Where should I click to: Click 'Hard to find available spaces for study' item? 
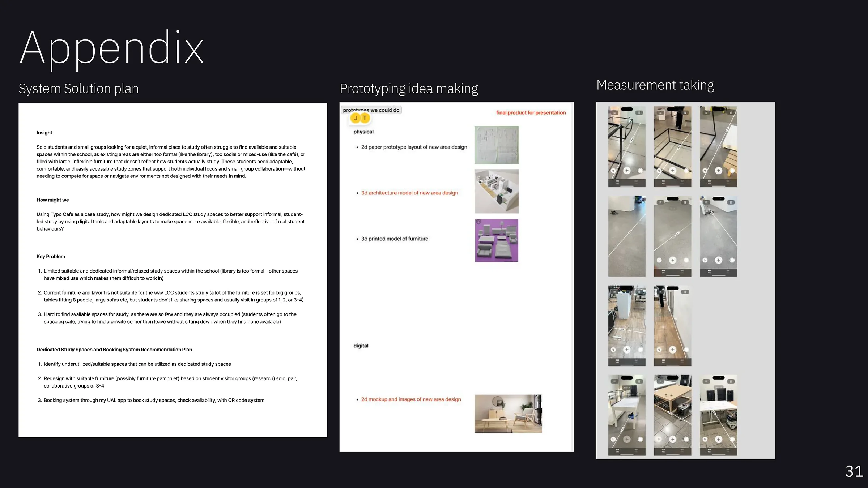coord(170,318)
